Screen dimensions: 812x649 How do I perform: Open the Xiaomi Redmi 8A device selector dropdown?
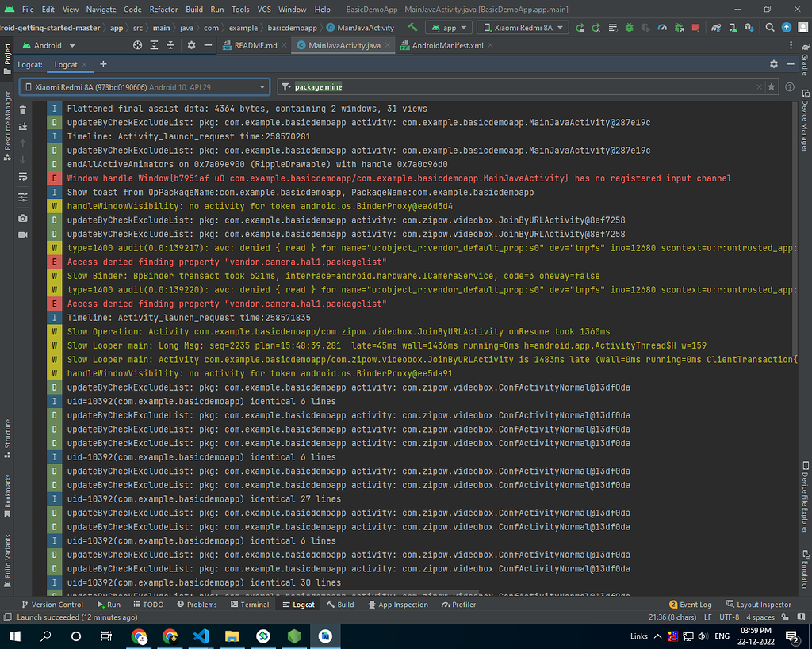pyautogui.click(x=523, y=26)
